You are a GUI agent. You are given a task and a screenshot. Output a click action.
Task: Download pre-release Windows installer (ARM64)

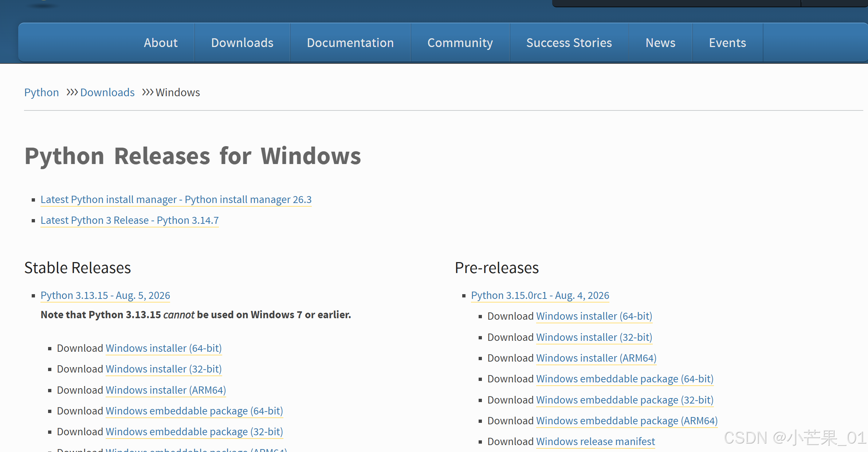click(596, 358)
